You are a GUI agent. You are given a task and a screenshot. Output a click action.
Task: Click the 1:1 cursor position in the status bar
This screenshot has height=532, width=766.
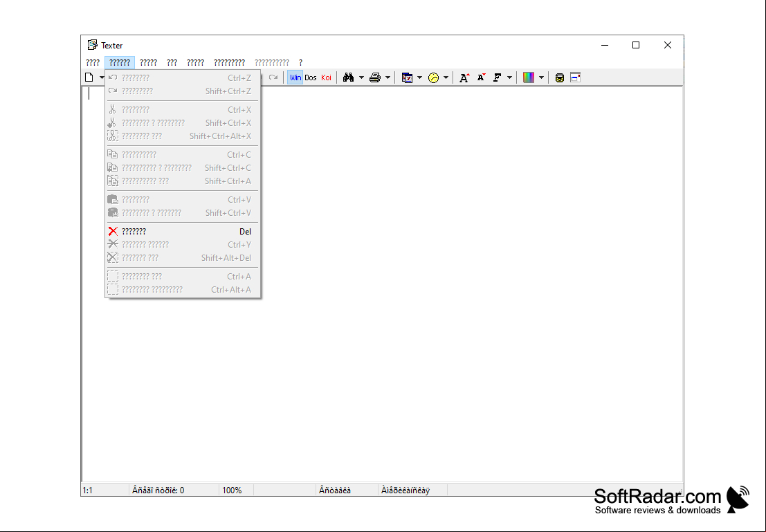[x=87, y=490]
